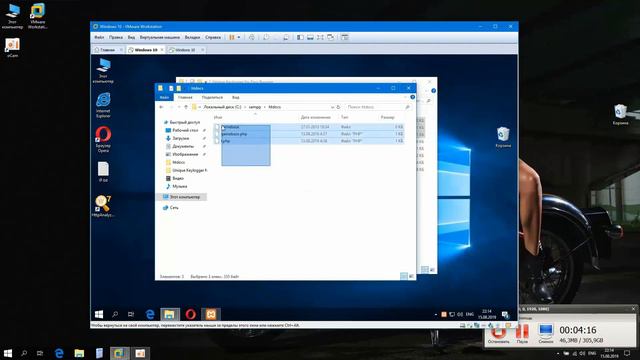Open the VMware Файл menu
The image size is (640, 360).
pyautogui.click(x=99, y=37)
